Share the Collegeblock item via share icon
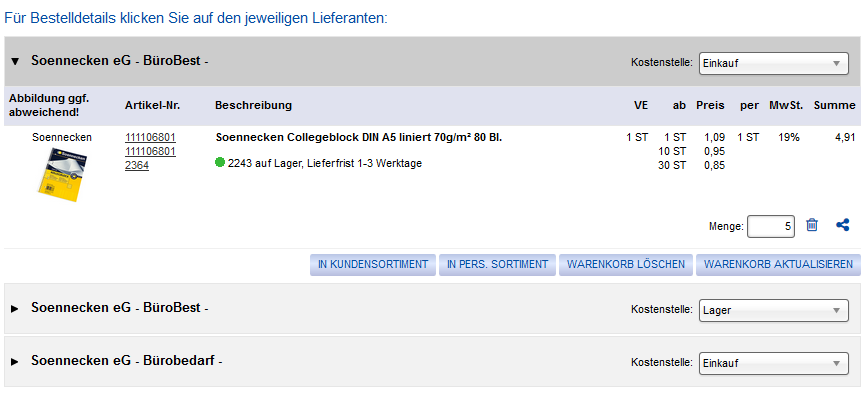This screenshot has width=866, height=394. coord(842,225)
